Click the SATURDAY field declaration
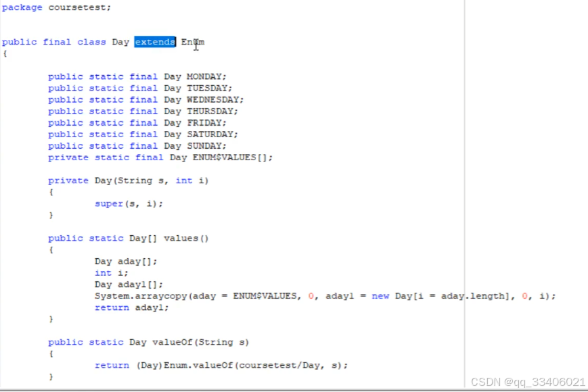The image size is (588, 392). tap(143, 134)
